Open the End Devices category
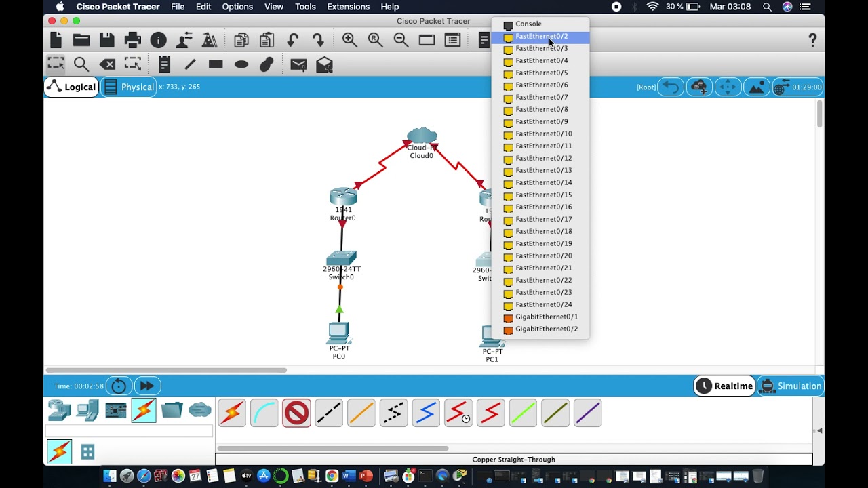The height and width of the screenshot is (488, 868). pyautogui.click(x=87, y=410)
